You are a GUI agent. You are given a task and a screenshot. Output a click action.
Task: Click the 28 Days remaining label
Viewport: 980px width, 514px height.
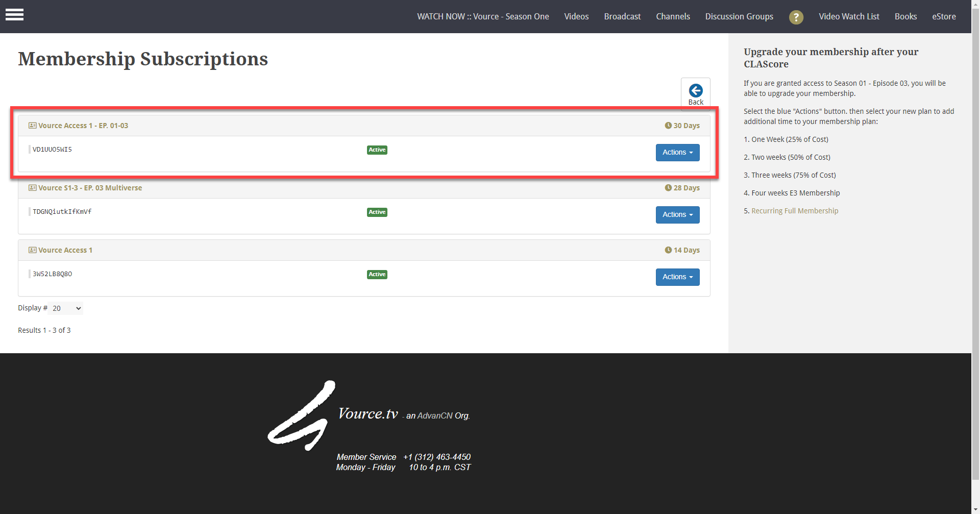pos(687,188)
